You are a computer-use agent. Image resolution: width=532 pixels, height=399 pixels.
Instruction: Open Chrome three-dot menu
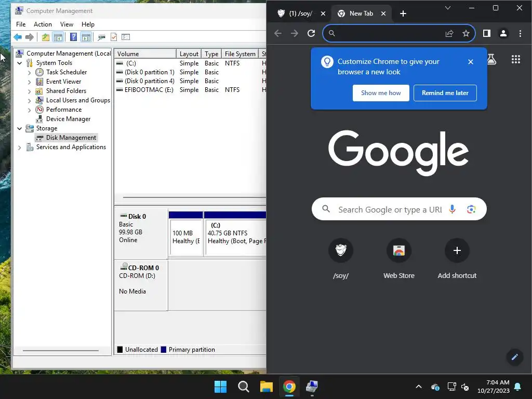pos(520,33)
